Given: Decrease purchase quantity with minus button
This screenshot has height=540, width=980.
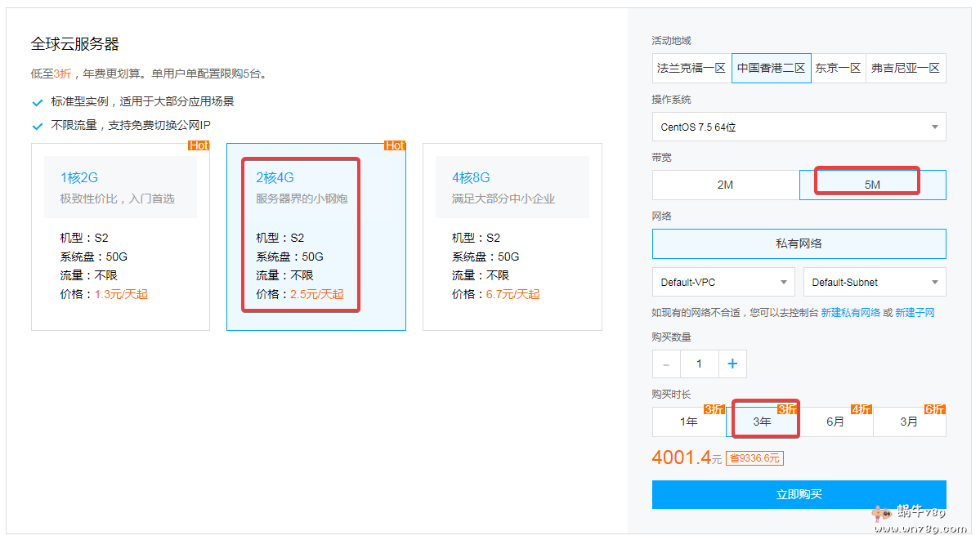Looking at the screenshot, I should point(666,364).
